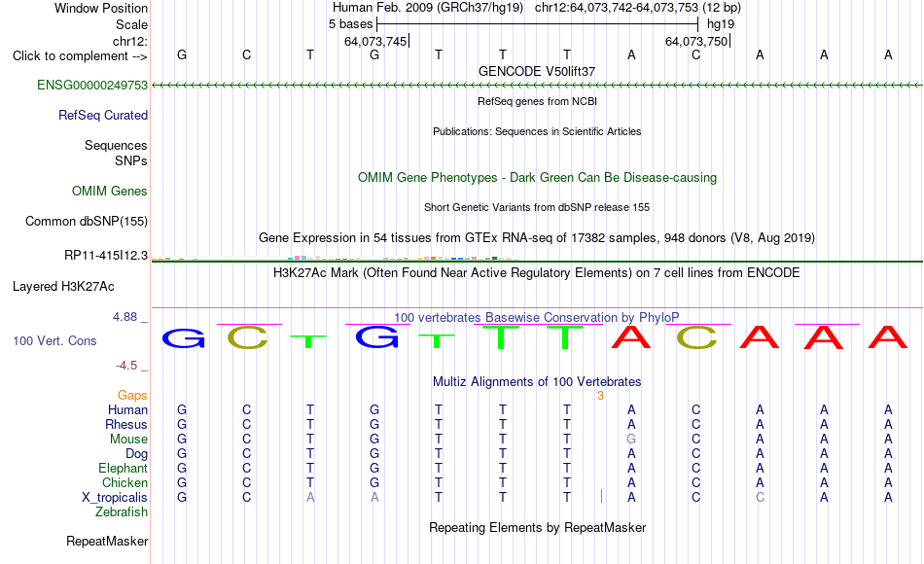924x564 pixels.
Task: Click '100 vertebrates Basewise Conservation by PhyloP' title
Action: pos(537,318)
